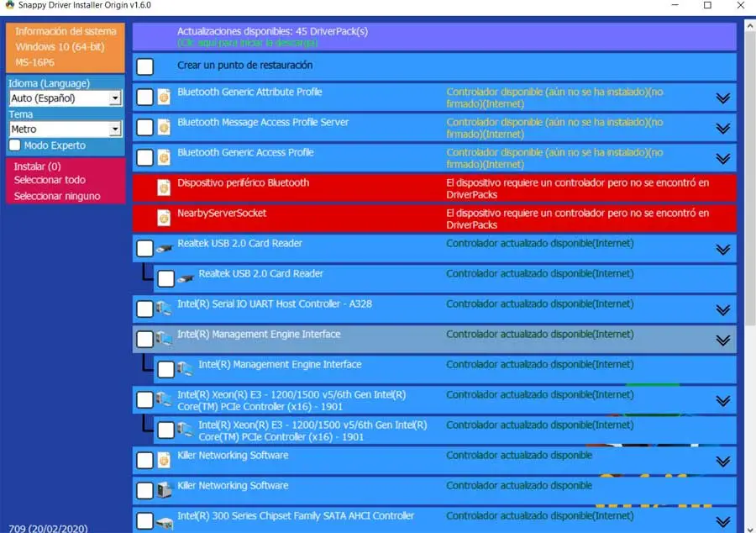This screenshot has height=533, width=756.
Task: Click scrollbar down arrow
Action: pos(750,529)
